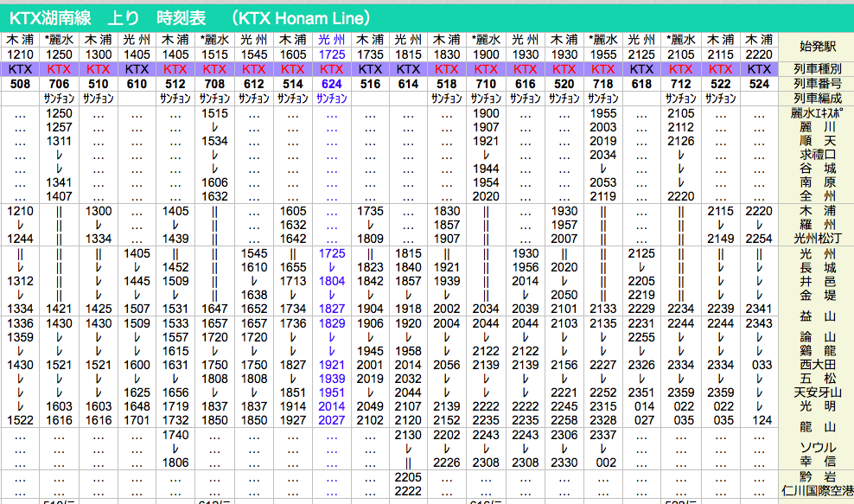The image size is (854, 504).
Task: Pick the 金堤 station label
Action: pos(818,295)
